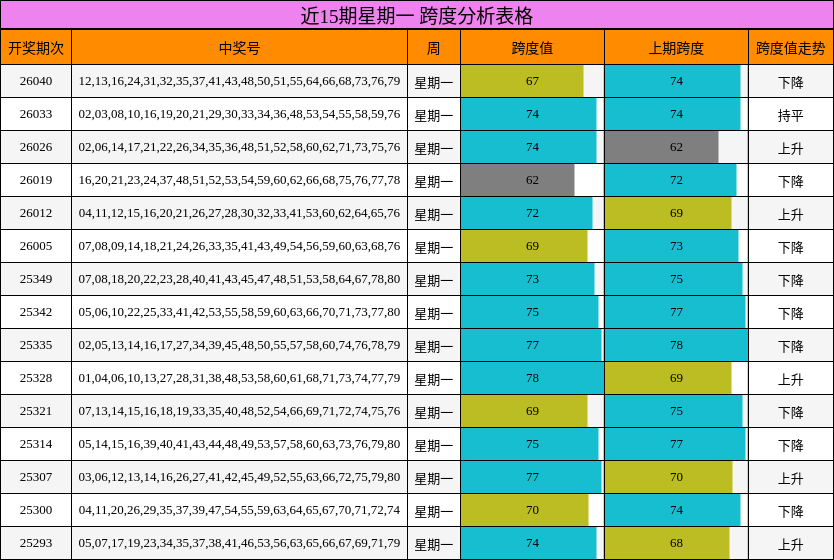Click previous span 72 in row 26019
This screenshot has height=560, width=834.
[671, 180]
